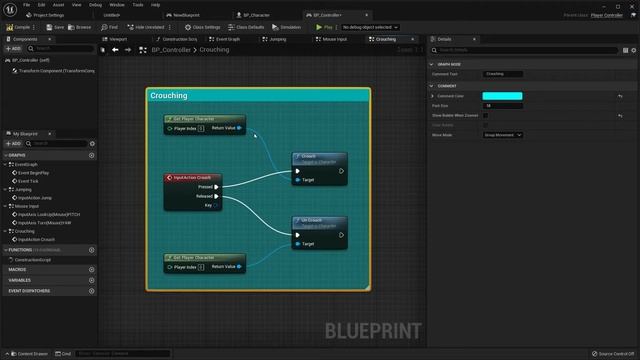This screenshot has width=640, height=360.
Task: Save the blueprint with the Save icon
Action: click(x=55, y=27)
